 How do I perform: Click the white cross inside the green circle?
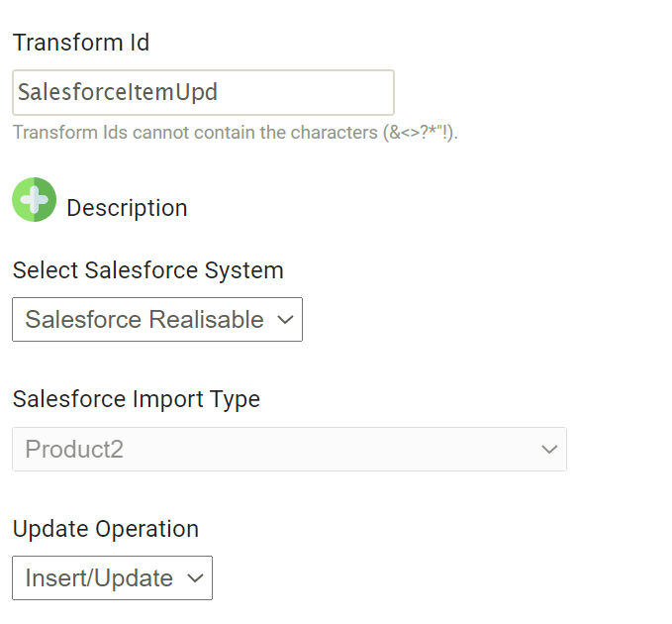tap(34, 200)
